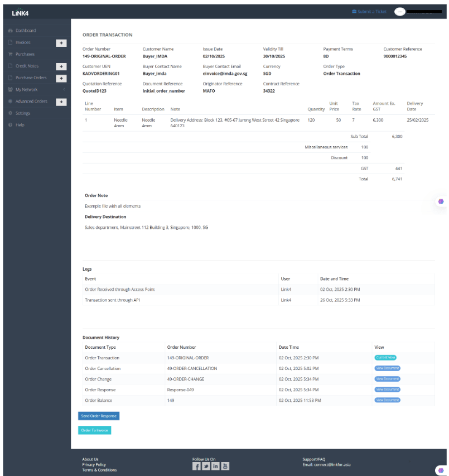Click the YouTube icon in footer

click(x=225, y=467)
